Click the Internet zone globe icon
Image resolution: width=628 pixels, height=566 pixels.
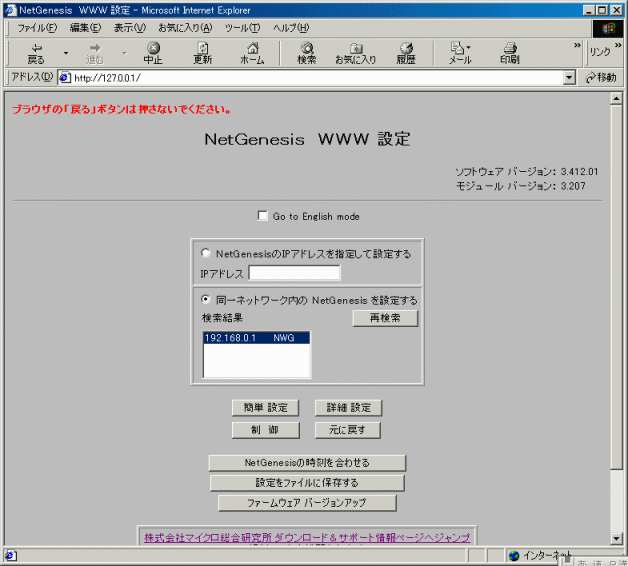pos(514,556)
